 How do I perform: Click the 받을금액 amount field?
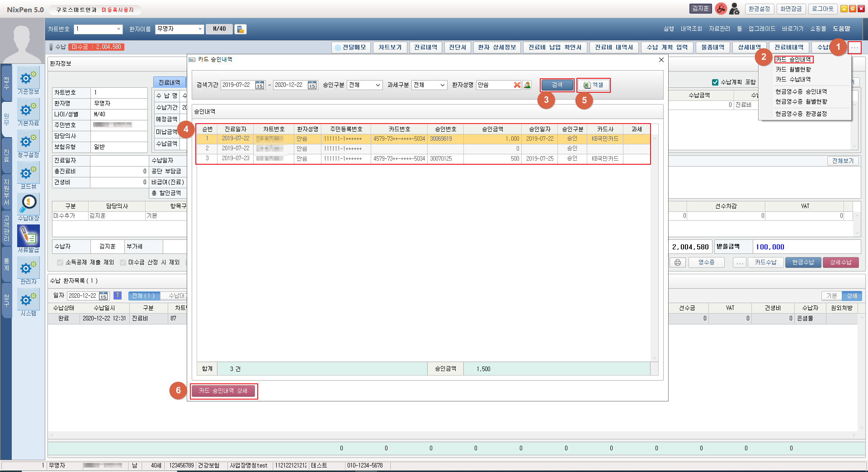pos(806,247)
